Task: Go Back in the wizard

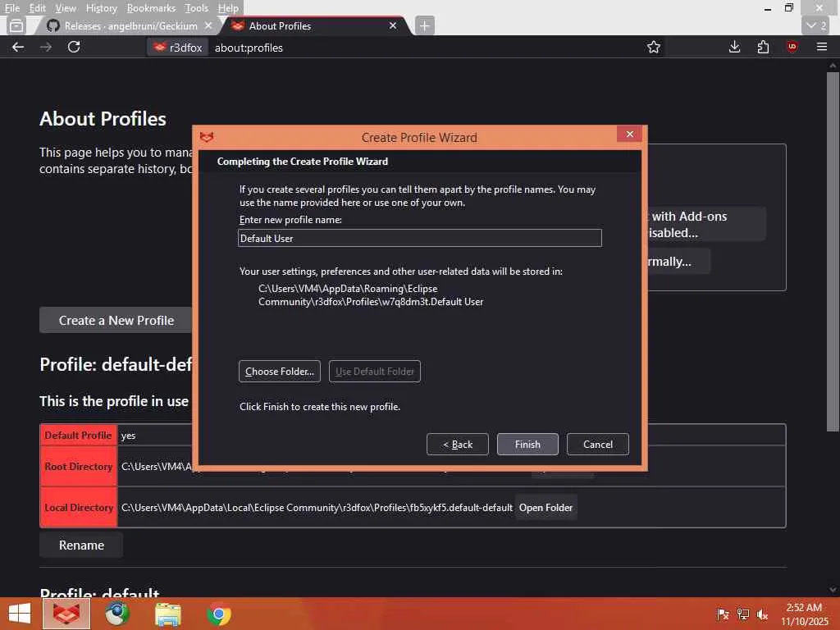Action: (458, 444)
